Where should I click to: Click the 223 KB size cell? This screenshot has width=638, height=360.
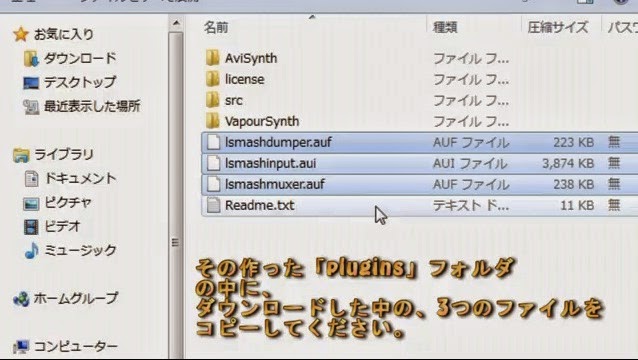pos(573,142)
